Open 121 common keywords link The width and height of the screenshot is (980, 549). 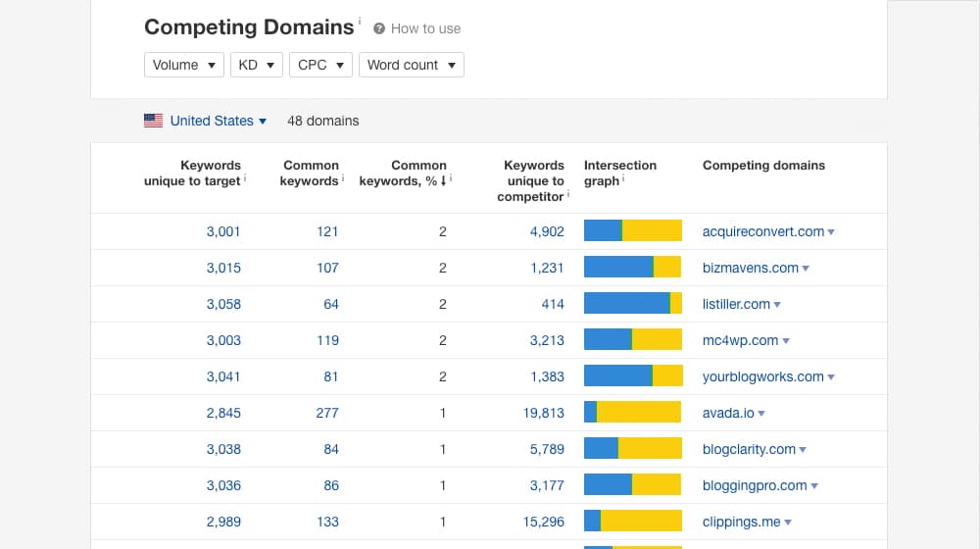(327, 231)
